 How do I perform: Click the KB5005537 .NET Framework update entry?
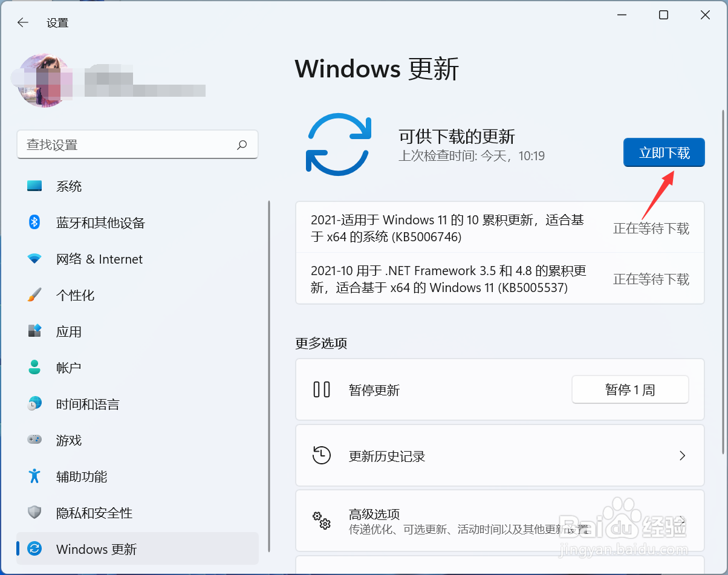tap(500, 279)
